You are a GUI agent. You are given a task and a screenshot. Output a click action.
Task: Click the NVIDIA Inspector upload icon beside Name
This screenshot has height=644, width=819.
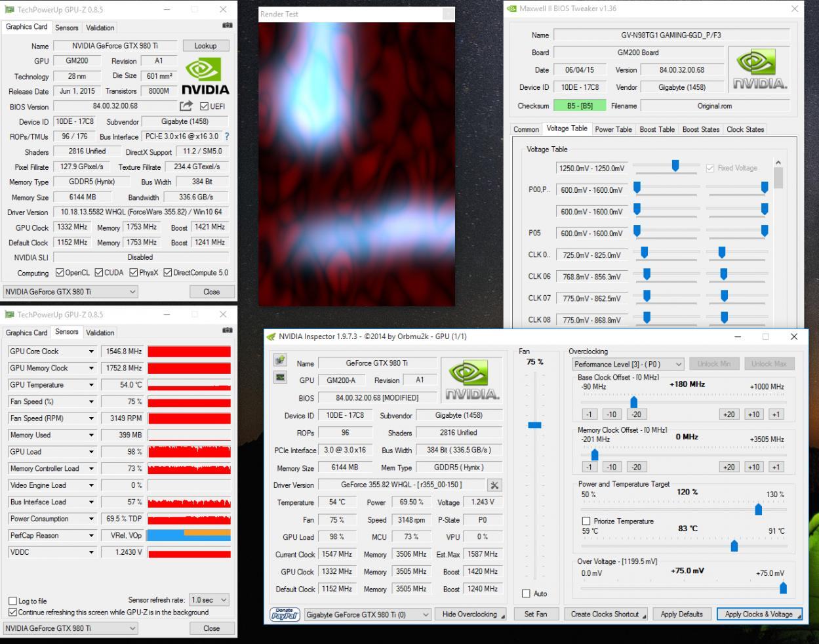[x=280, y=360]
